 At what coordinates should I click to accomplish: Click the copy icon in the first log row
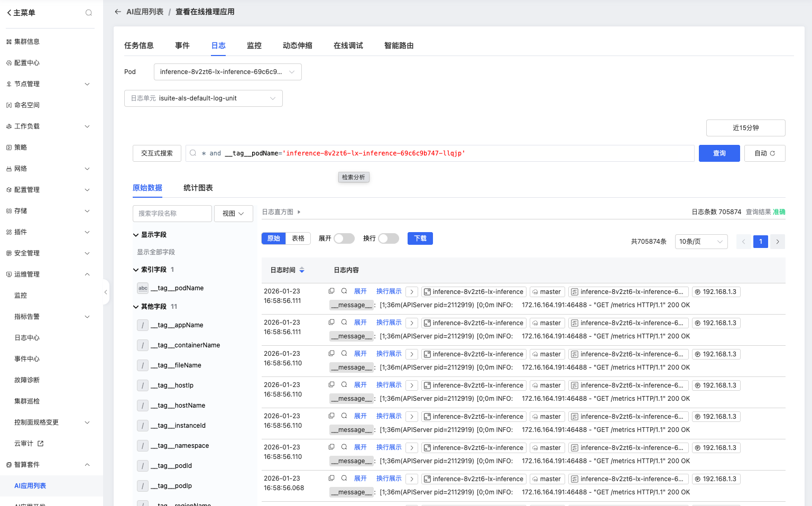point(331,291)
